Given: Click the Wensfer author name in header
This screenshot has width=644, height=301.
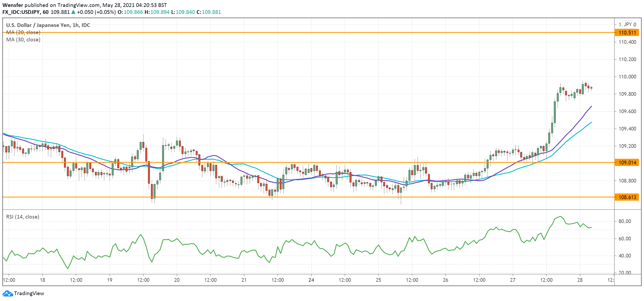Looking at the screenshot, I should [x=13, y=5].
